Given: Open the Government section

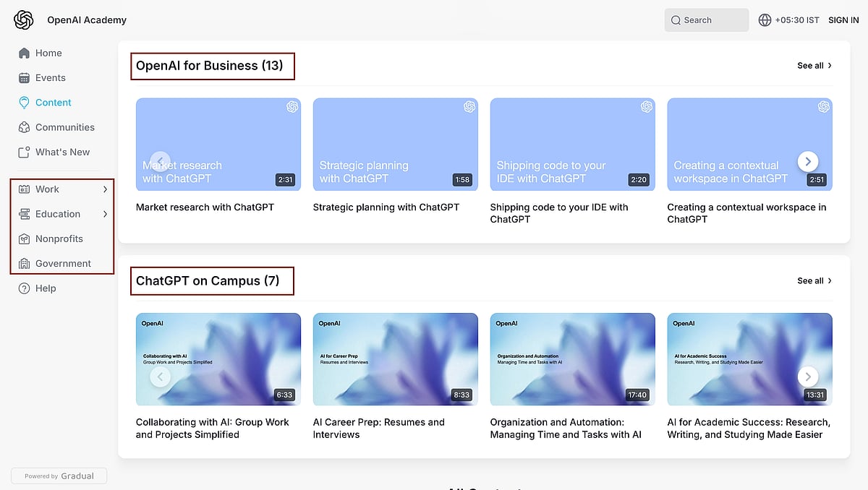Looking at the screenshot, I should (63, 263).
